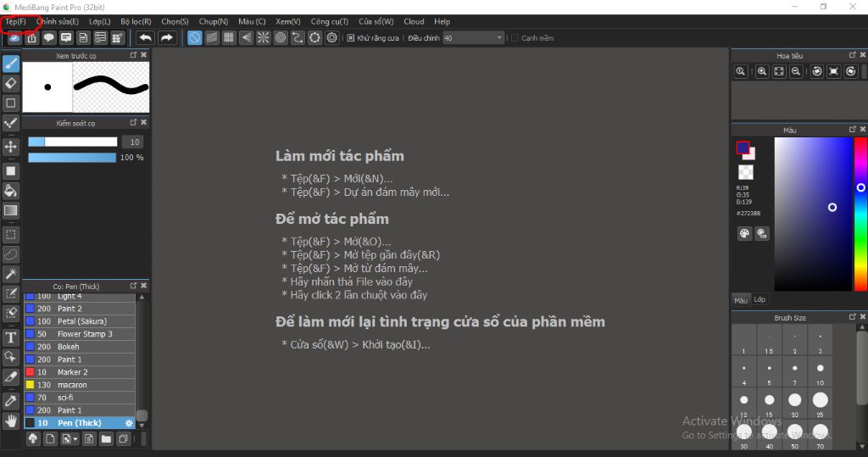Enable crisscross grid snap
Image resolution: width=868 pixels, height=457 pixels.
[229, 37]
